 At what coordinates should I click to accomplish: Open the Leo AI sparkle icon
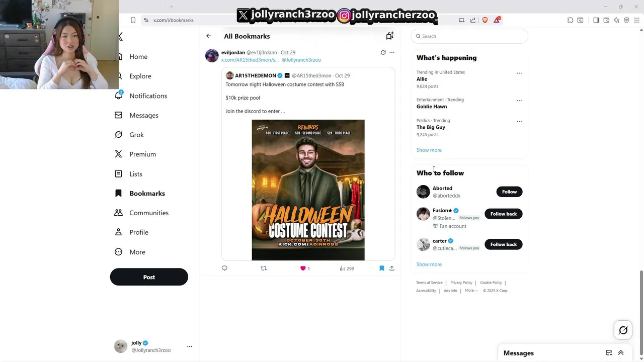pyautogui.click(x=616, y=20)
